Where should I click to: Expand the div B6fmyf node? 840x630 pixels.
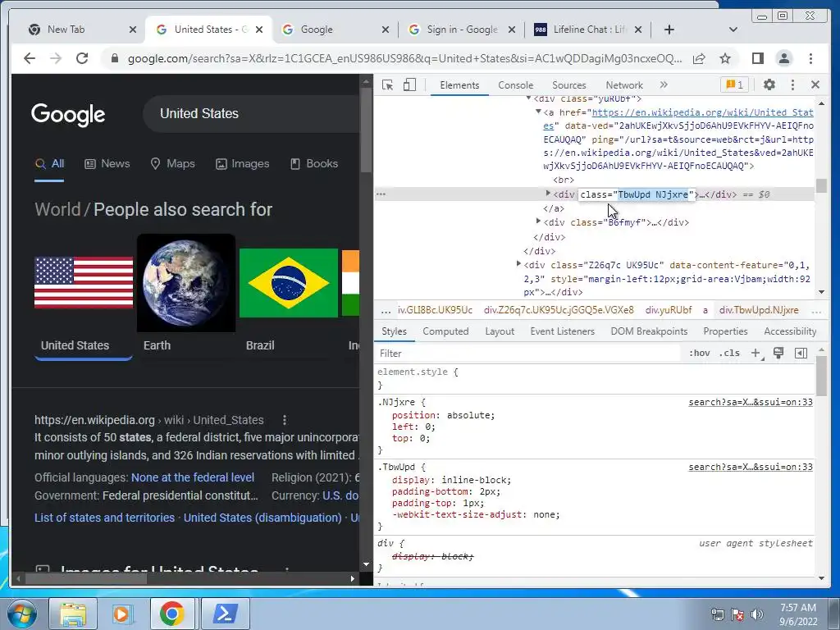pyautogui.click(x=538, y=221)
